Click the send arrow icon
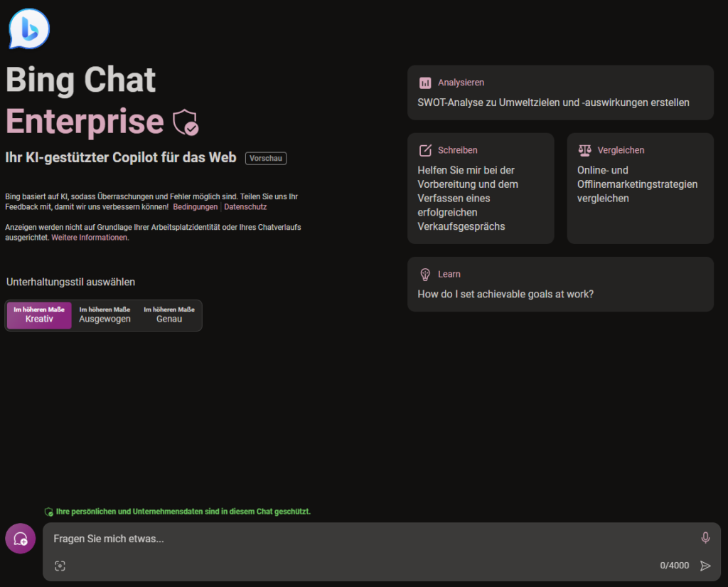The width and height of the screenshot is (728, 587). pyautogui.click(x=705, y=566)
